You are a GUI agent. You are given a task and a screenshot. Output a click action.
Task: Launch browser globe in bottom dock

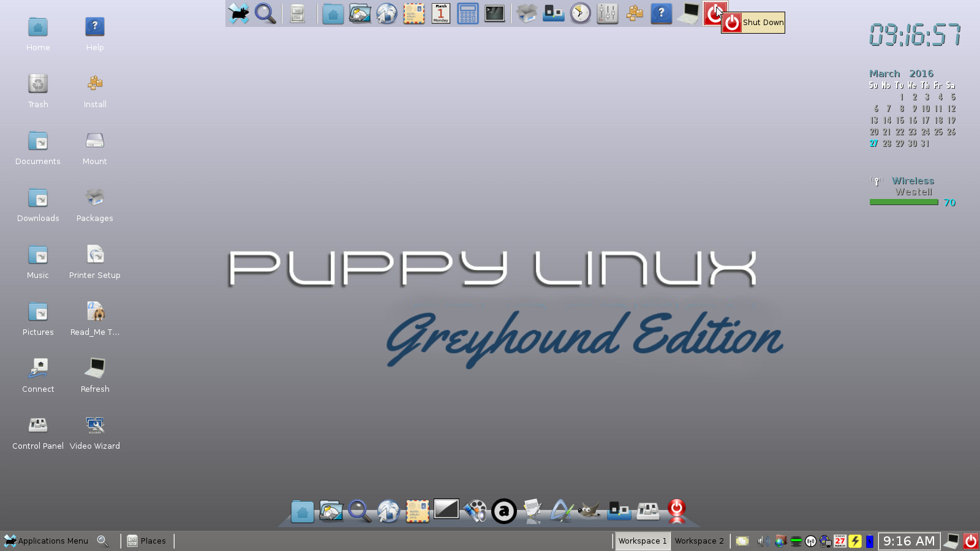[x=388, y=511]
